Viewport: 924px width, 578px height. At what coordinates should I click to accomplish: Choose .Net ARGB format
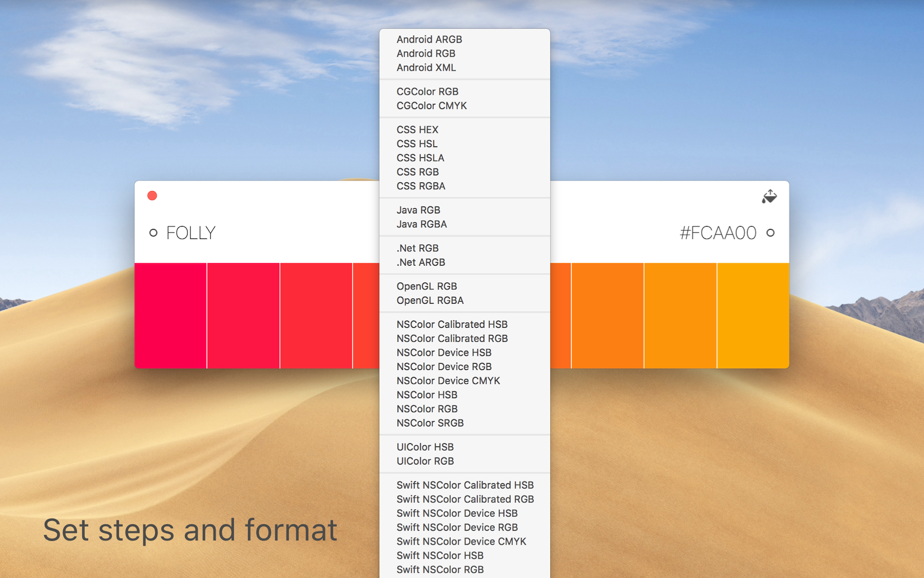(420, 263)
